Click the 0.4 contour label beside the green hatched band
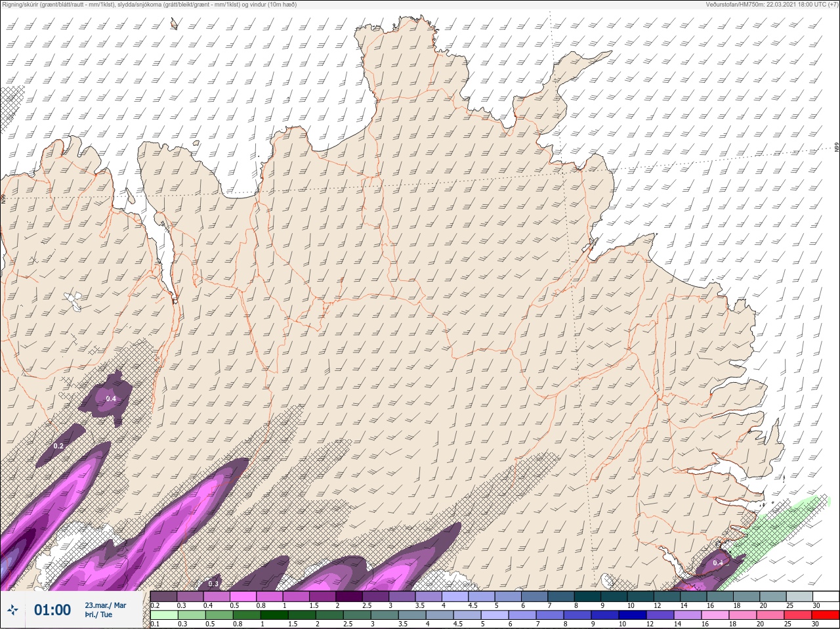The height and width of the screenshot is (629, 840). (718, 563)
